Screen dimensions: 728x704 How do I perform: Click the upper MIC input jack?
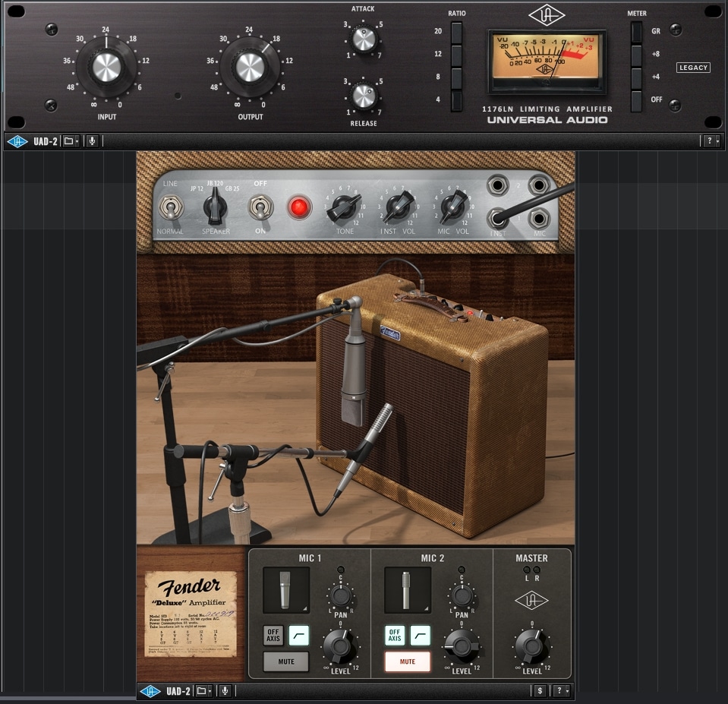(538, 185)
